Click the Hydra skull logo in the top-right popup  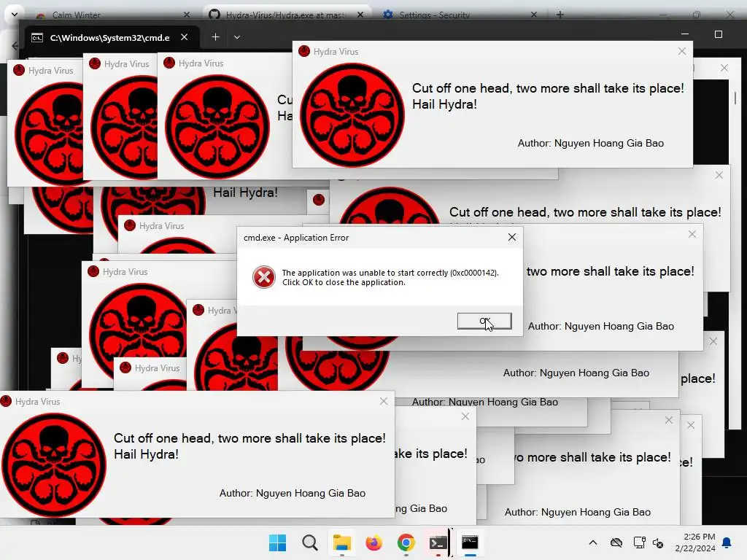click(x=352, y=114)
